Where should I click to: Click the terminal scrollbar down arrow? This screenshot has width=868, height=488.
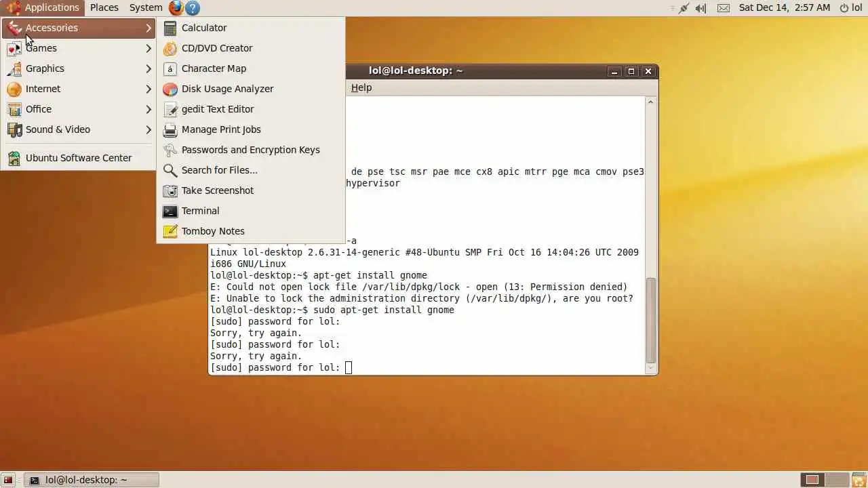651,368
